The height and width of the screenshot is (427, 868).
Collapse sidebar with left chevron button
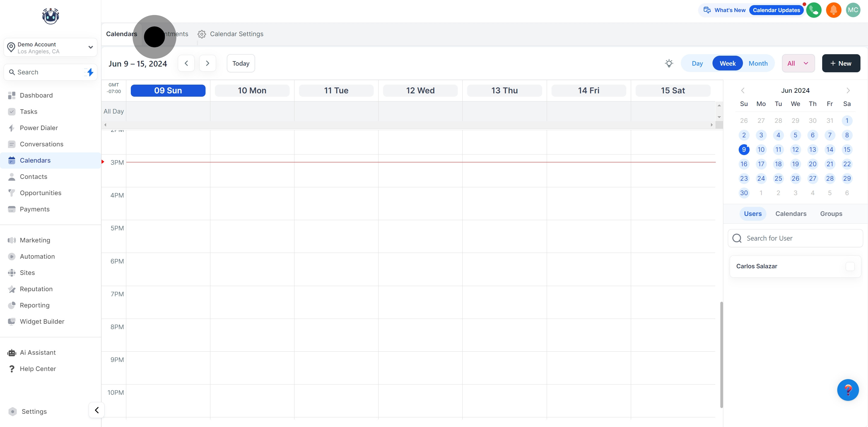(97, 410)
